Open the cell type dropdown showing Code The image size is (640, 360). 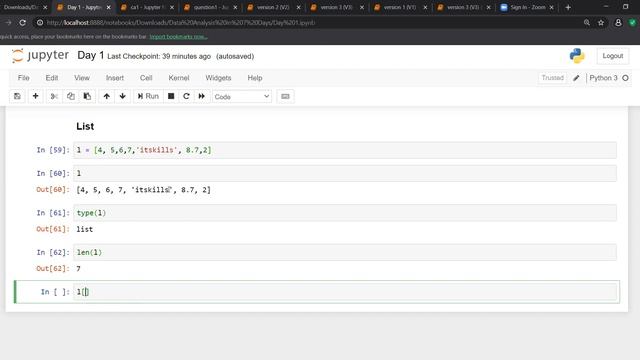click(x=242, y=97)
